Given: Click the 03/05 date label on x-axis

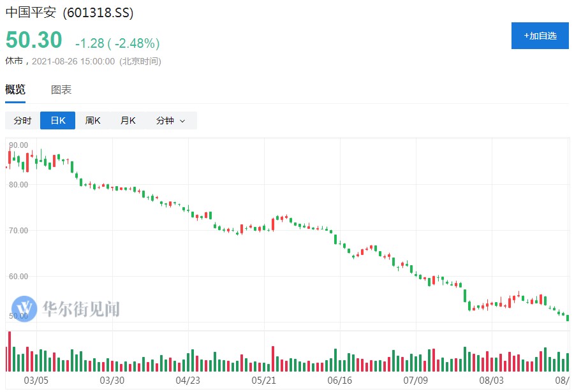Looking at the screenshot, I should point(36,381).
